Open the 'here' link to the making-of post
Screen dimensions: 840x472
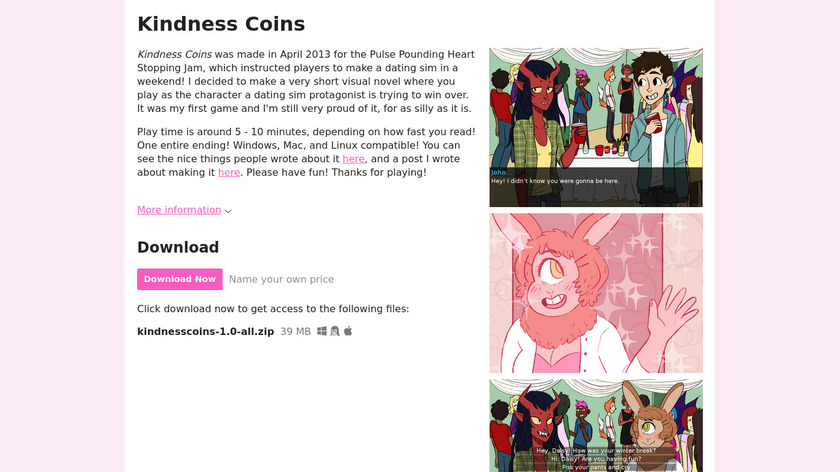pyautogui.click(x=229, y=173)
